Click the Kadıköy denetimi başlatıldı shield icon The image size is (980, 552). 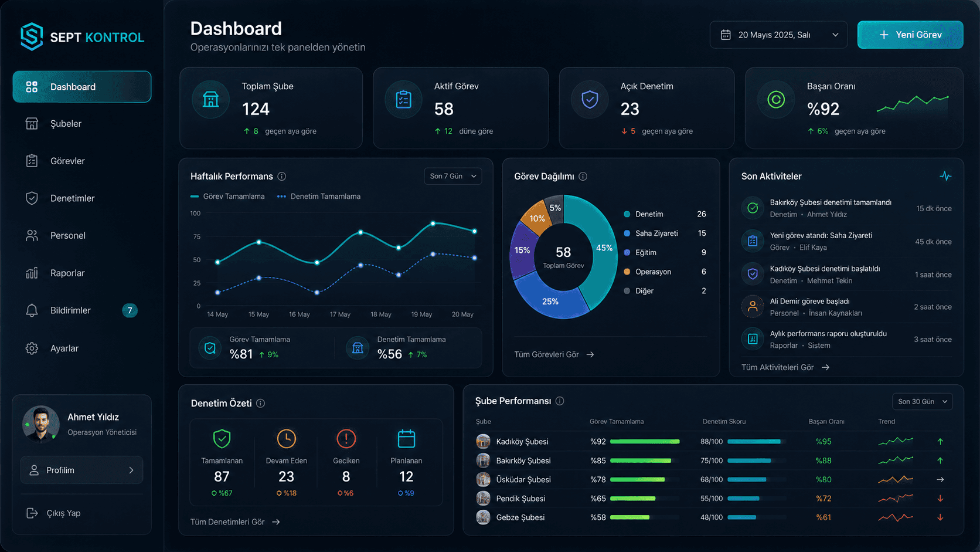pyautogui.click(x=753, y=273)
